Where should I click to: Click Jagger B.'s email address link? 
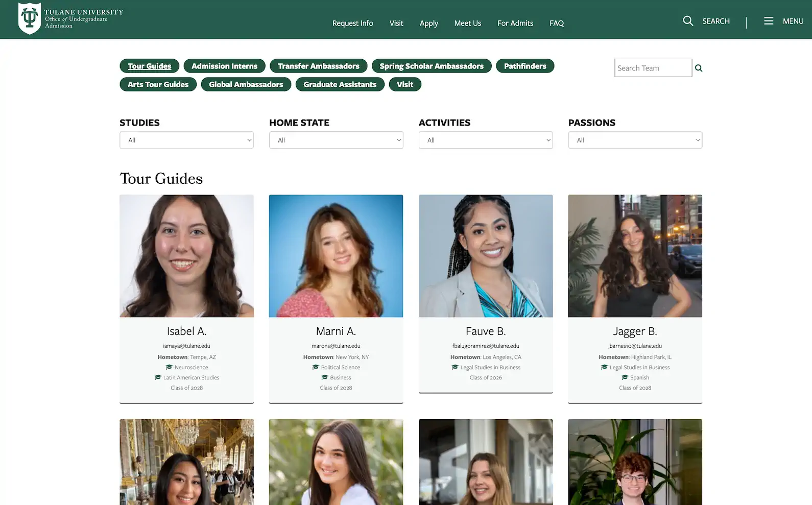[x=635, y=346]
